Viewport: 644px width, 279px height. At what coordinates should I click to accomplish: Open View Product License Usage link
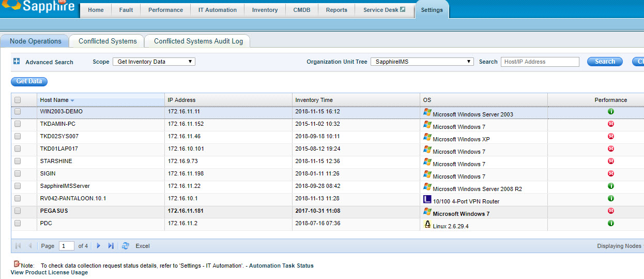(49, 273)
